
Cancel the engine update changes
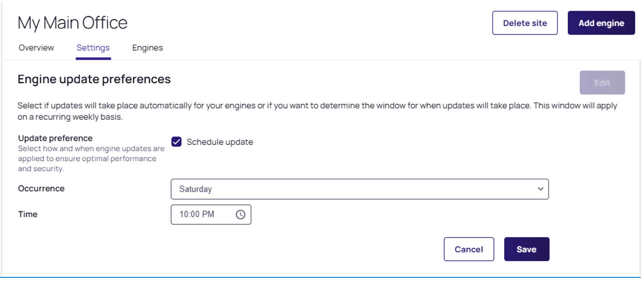coord(469,249)
